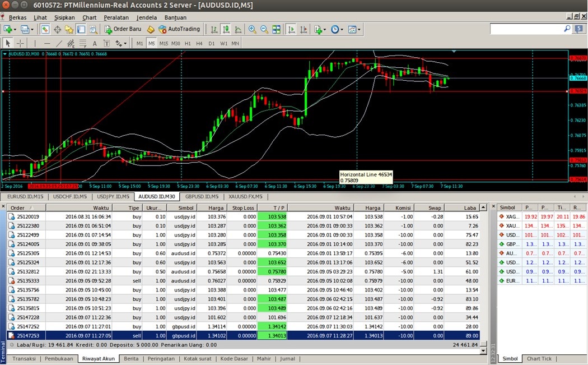
Task: Toggle chart Auto Scroll icon
Action: (291, 29)
